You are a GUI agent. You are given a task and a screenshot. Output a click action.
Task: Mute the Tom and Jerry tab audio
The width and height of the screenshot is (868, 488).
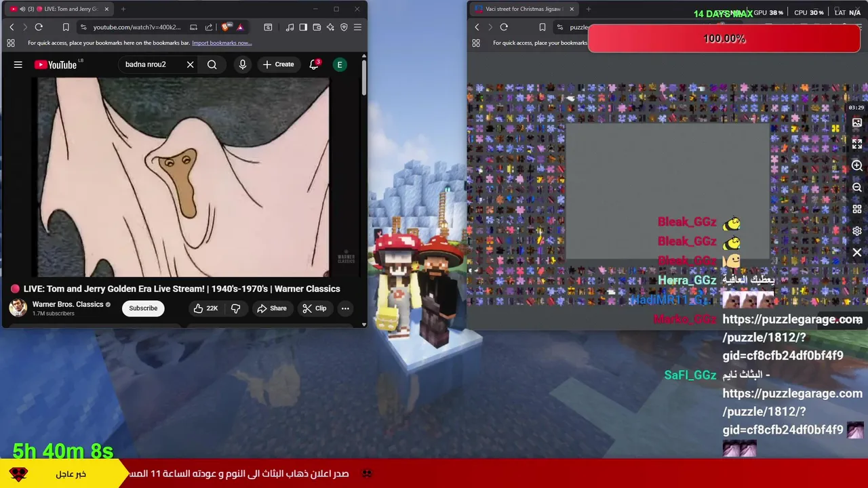[22, 9]
